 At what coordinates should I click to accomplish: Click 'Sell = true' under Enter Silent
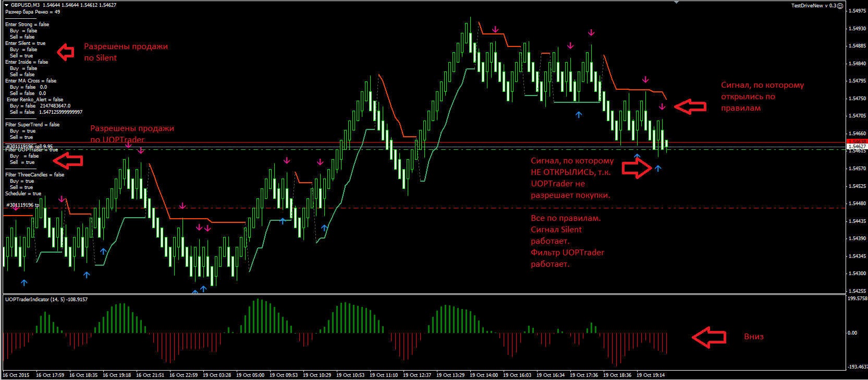pyautogui.click(x=21, y=56)
